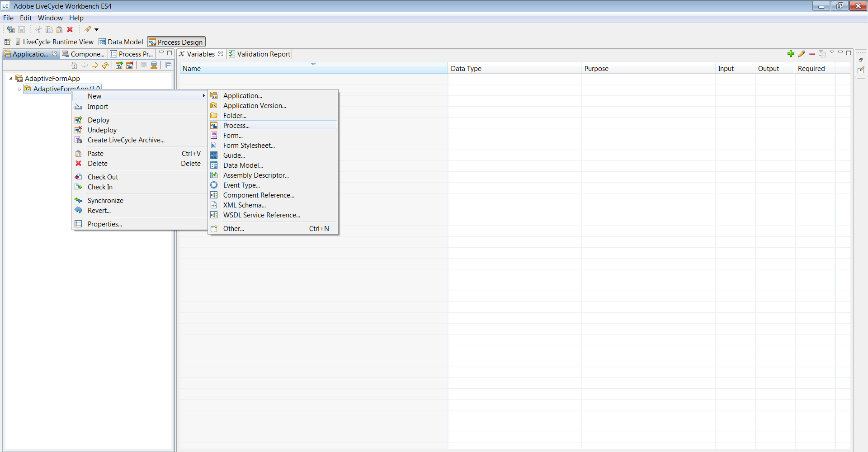The height and width of the screenshot is (452, 868).
Task: Open the Edit menu
Action: (x=26, y=18)
